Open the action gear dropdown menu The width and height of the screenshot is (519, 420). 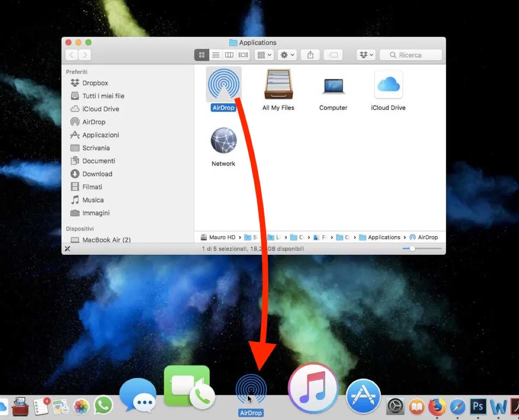coord(287,55)
